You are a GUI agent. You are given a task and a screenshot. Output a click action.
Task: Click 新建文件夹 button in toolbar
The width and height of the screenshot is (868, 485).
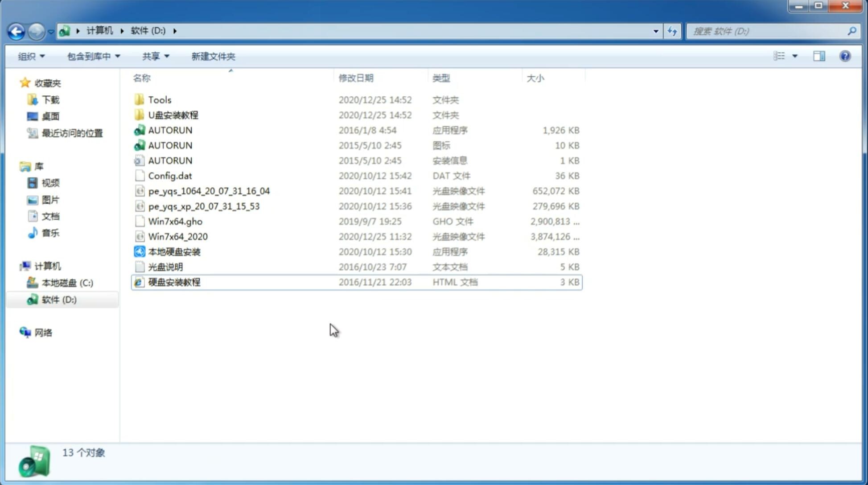[214, 56]
